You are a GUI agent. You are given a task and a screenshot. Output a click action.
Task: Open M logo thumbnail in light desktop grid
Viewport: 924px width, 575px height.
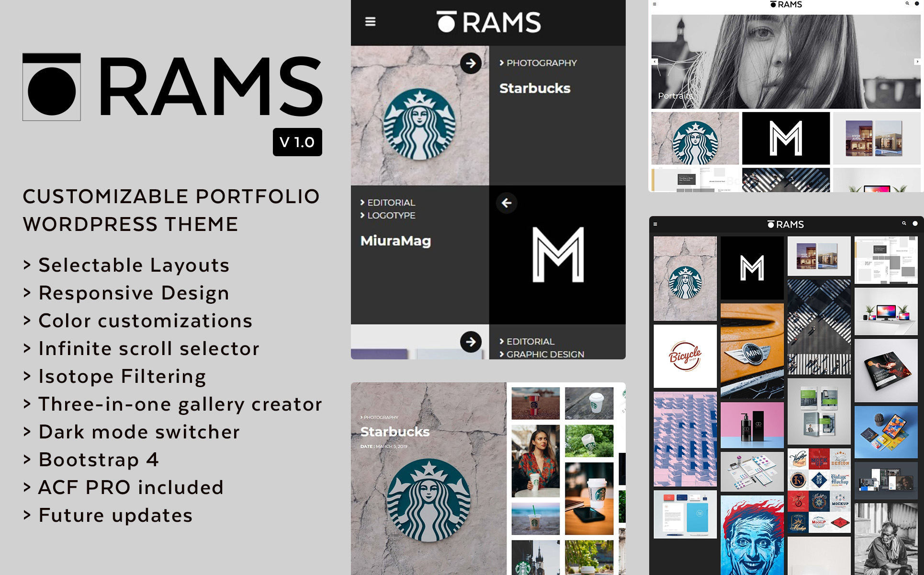786,138
